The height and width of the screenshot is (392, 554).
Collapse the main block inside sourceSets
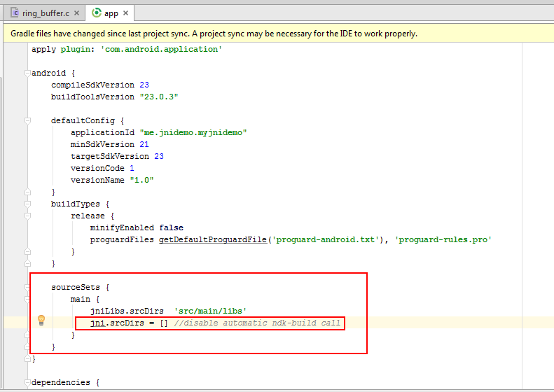coord(27,299)
